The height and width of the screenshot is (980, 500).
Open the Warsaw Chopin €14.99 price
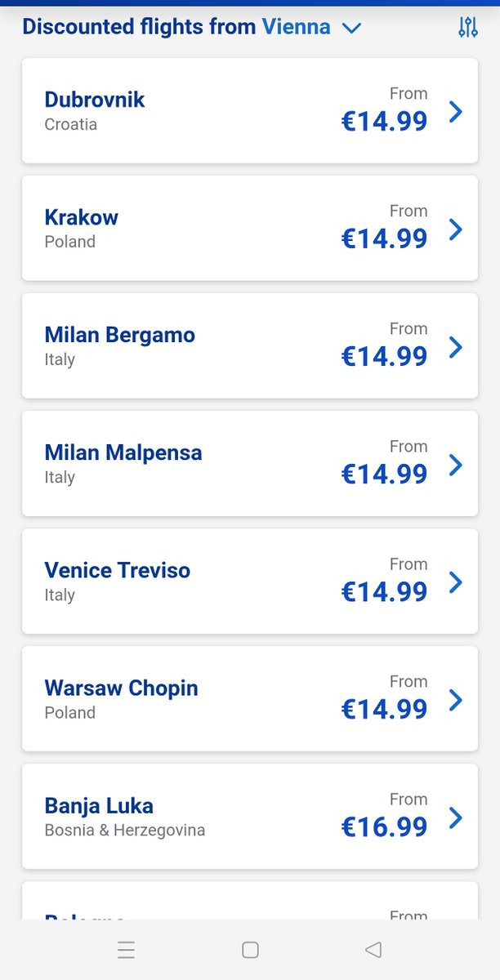click(x=384, y=709)
